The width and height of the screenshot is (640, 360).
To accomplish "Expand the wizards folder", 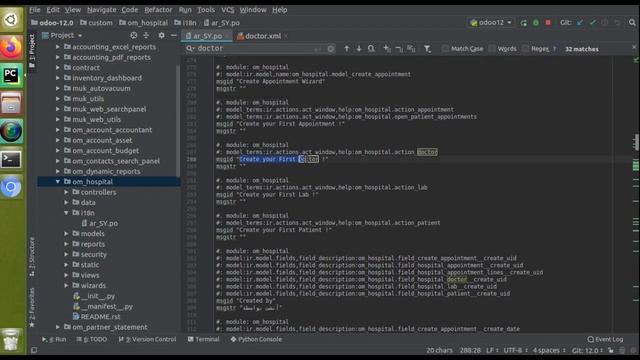I will click(66, 285).
